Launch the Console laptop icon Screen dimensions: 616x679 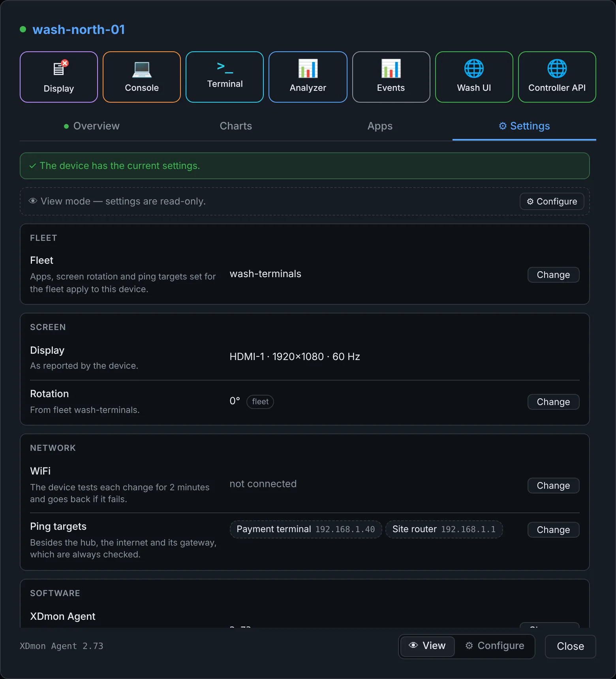click(142, 69)
